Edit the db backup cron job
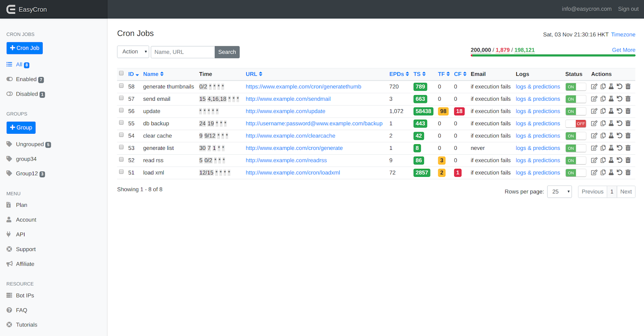Screen dimensions: 644x336 pos(594,123)
